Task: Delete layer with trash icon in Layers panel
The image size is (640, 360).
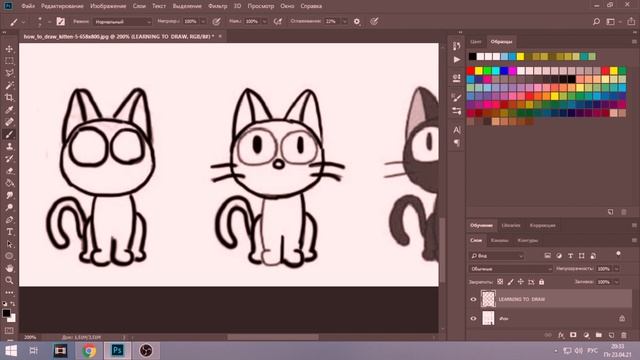Action: [624, 335]
